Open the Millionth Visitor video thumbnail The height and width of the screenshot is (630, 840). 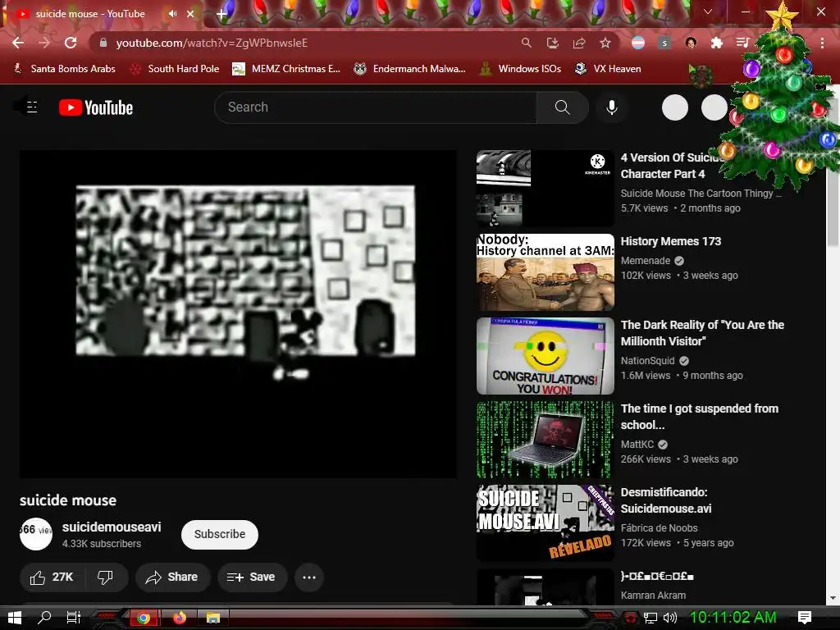(546, 356)
